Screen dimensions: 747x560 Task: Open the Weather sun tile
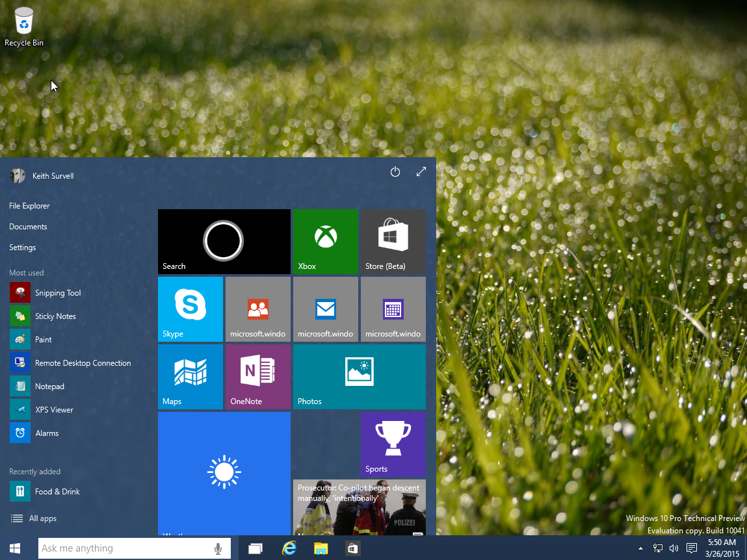[x=224, y=474]
